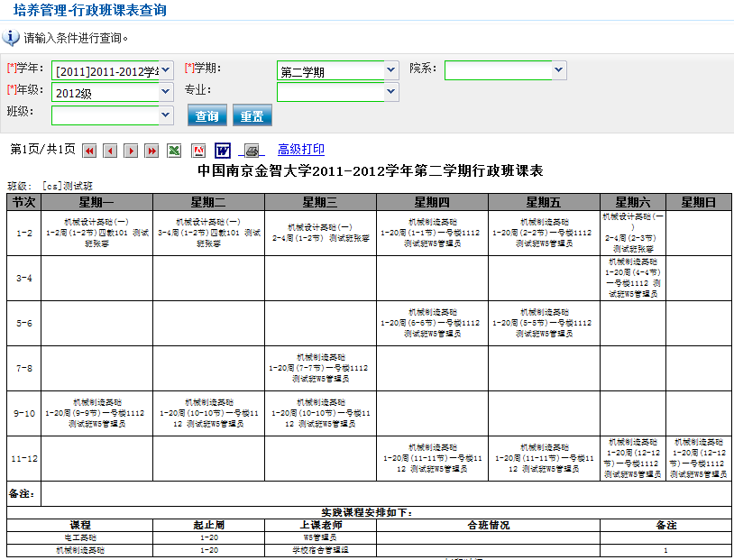Expand the 学期 semester dropdown

pyautogui.click(x=391, y=70)
